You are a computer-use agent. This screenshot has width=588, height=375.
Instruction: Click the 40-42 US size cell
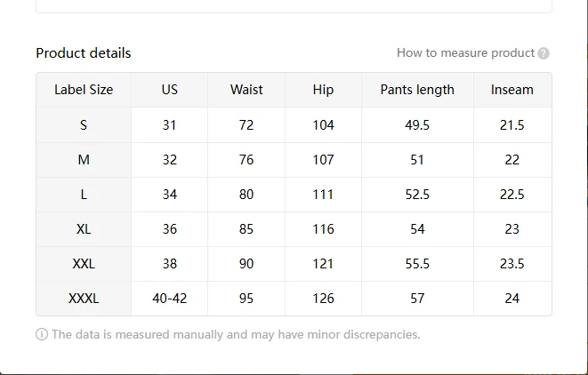pos(170,299)
